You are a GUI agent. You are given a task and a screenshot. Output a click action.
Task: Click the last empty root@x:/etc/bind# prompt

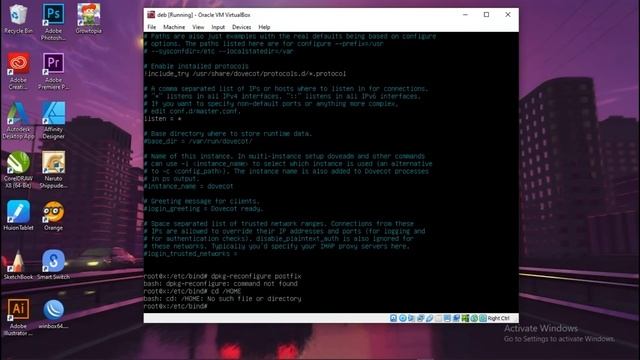pyautogui.click(x=176, y=306)
